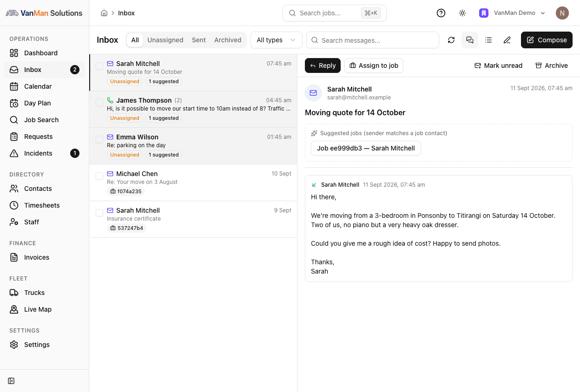
Task: Click the Moving quote for 14 October heading
Action: 355,112
